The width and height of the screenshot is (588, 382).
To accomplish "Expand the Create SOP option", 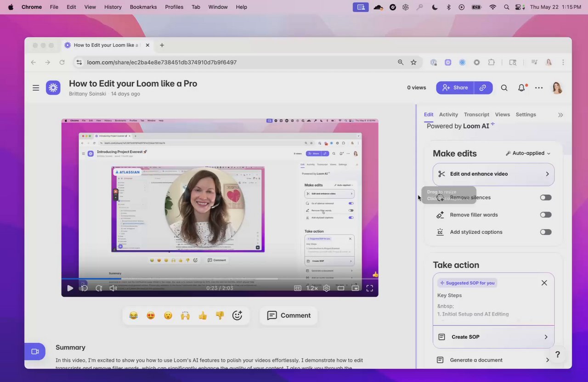I will (493, 337).
